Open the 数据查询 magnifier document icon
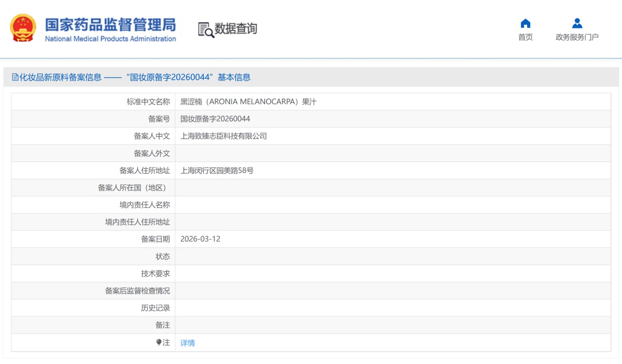 tap(204, 30)
